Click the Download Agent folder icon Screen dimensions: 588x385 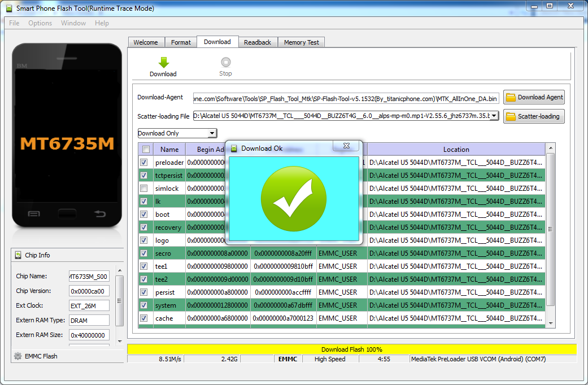[511, 98]
